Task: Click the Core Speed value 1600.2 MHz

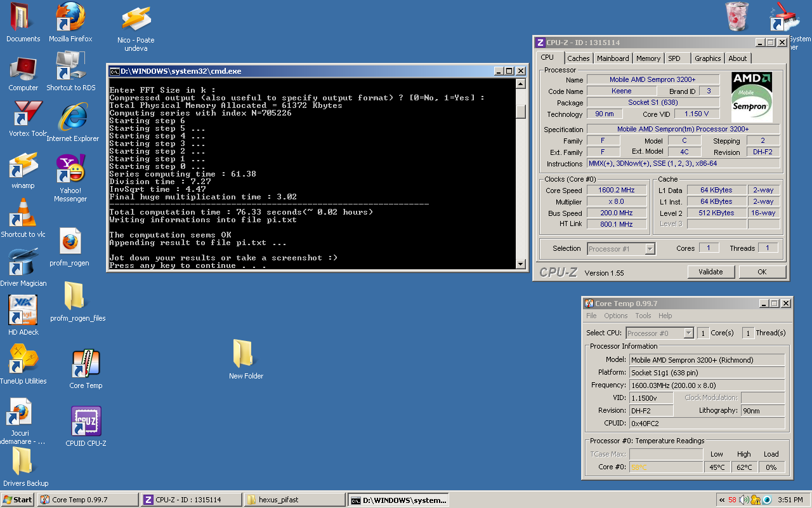Action: click(x=616, y=190)
